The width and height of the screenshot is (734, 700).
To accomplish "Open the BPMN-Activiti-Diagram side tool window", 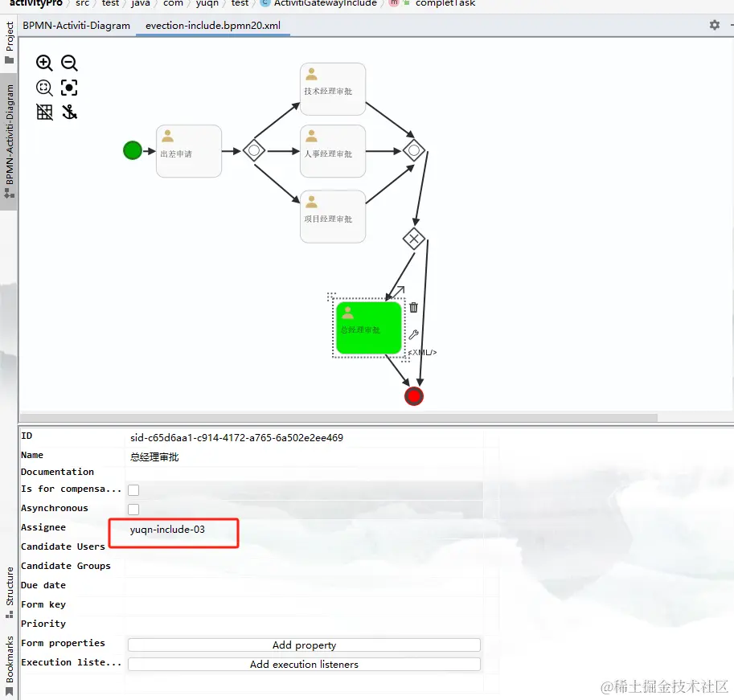I will 9,141.
